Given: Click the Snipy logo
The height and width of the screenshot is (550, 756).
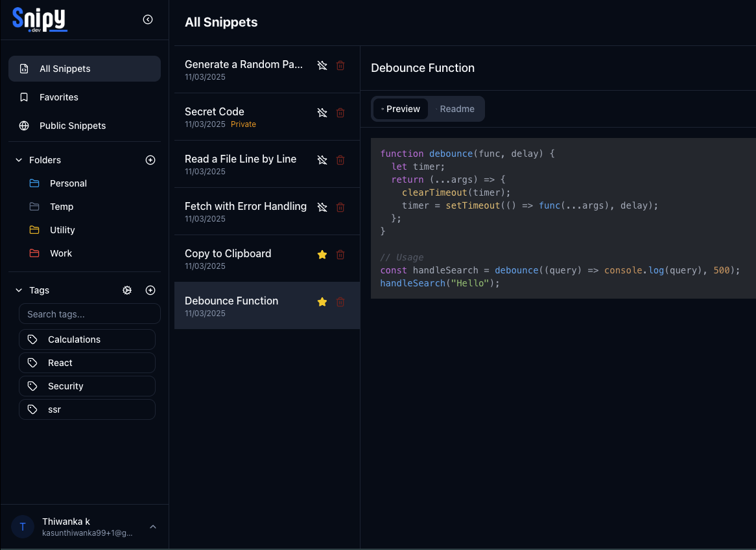Looking at the screenshot, I should tap(40, 19).
